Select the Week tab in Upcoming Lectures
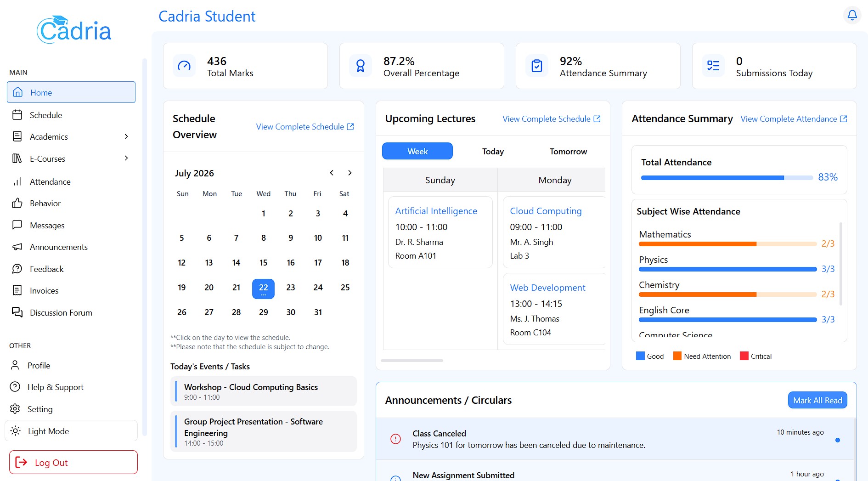This screenshot has height=481, width=868. click(x=417, y=151)
